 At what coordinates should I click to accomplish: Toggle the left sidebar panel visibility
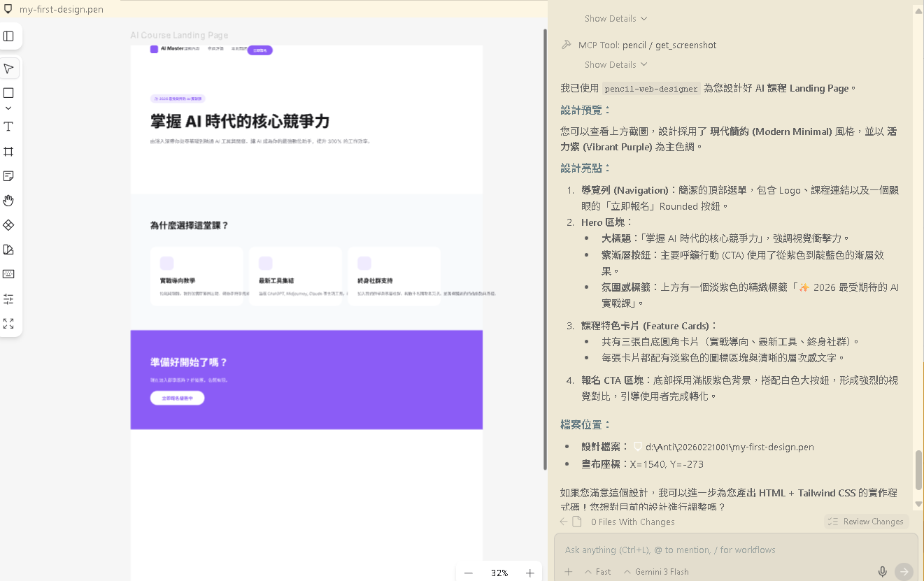[9, 36]
